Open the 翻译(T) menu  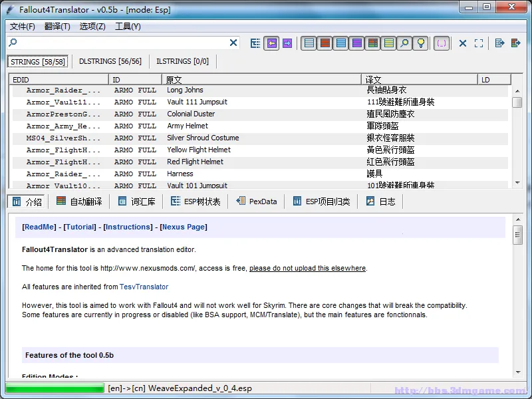point(57,27)
